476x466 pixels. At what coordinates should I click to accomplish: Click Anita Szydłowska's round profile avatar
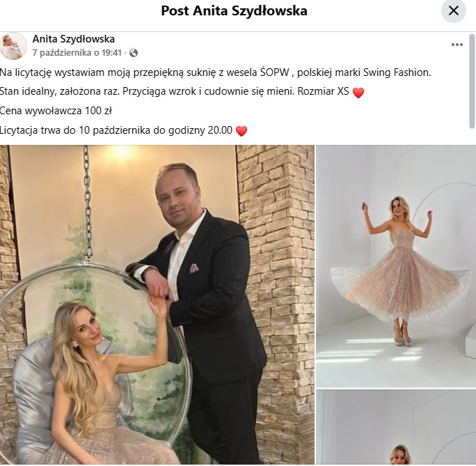pyautogui.click(x=13, y=46)
